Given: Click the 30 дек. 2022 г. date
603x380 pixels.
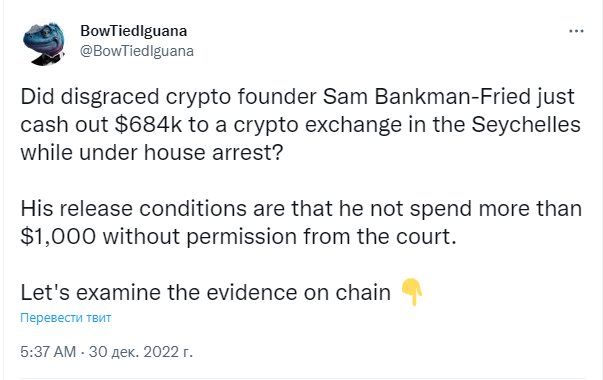Looking at the screenshot, I should coord(141,352).
